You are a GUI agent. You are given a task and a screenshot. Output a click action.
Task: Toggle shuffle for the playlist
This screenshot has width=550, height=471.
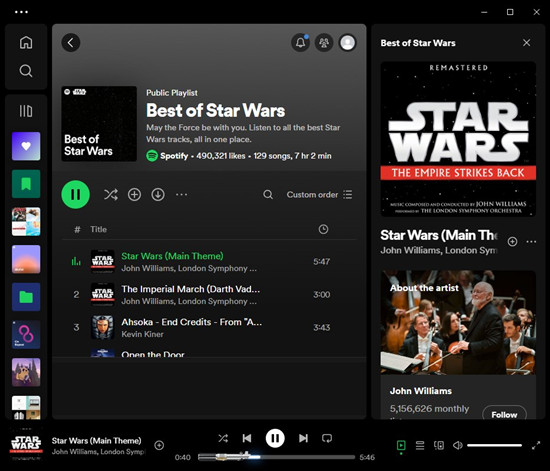pyautogui.click(x=111, y=194)
